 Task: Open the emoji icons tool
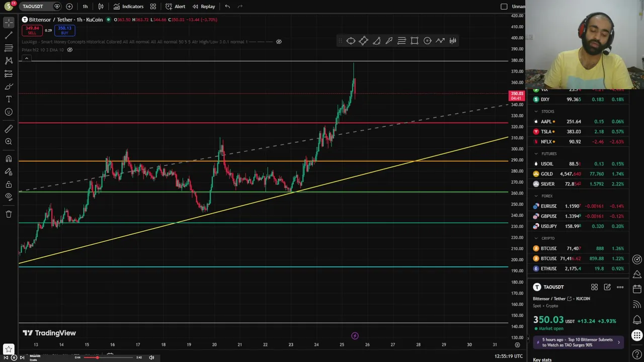pyautogui.click(x=9, y=112)
